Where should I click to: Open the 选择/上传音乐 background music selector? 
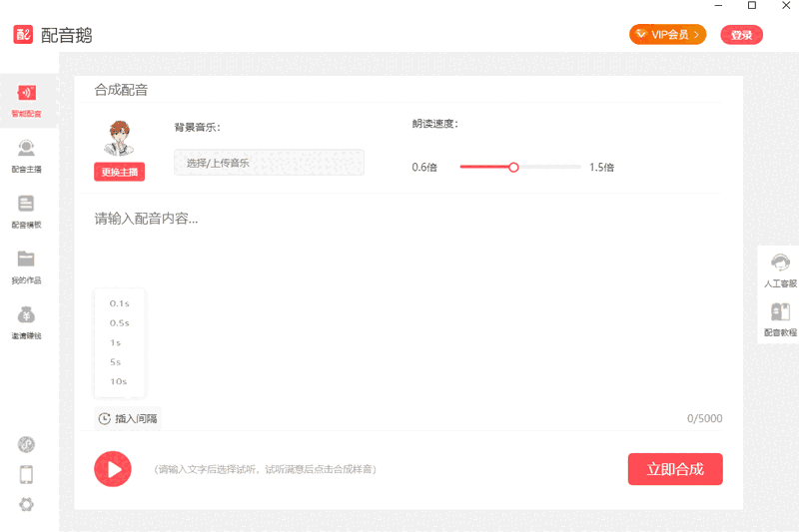[269, 163]
